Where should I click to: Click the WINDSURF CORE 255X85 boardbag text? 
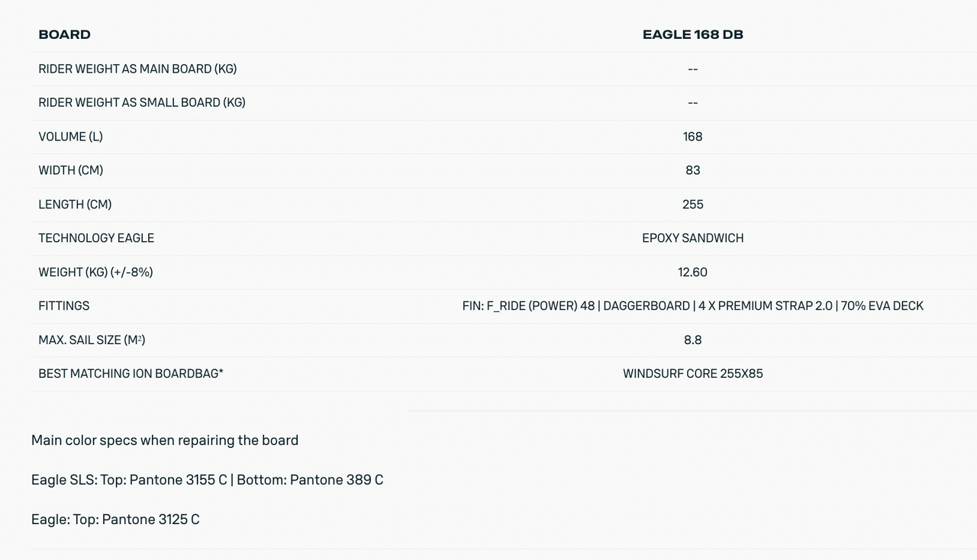[692, 373]
